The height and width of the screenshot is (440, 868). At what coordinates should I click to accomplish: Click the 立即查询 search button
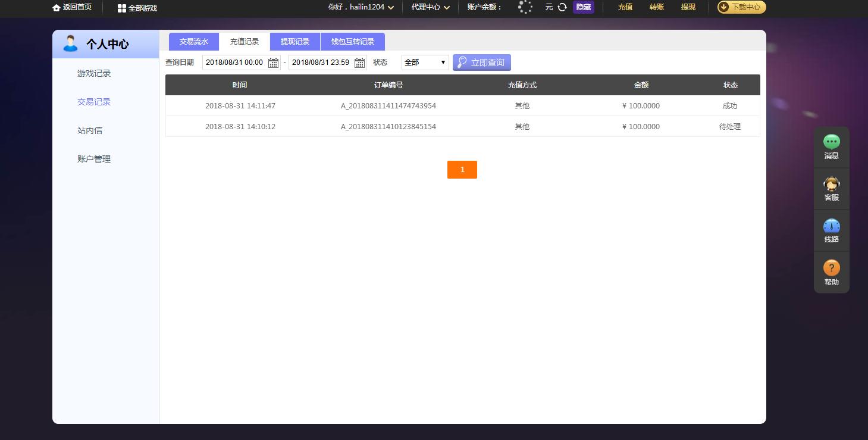pos(482,62)
